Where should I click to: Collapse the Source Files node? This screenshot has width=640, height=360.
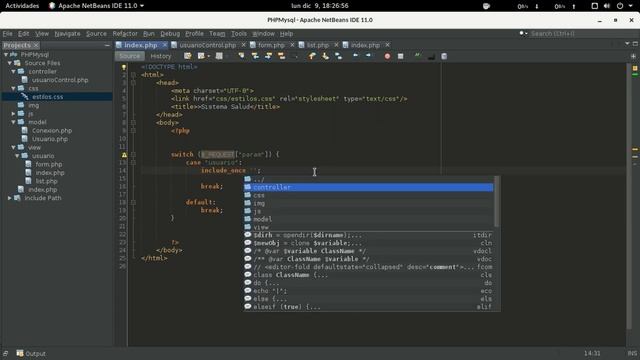click(x=10, y=63)
